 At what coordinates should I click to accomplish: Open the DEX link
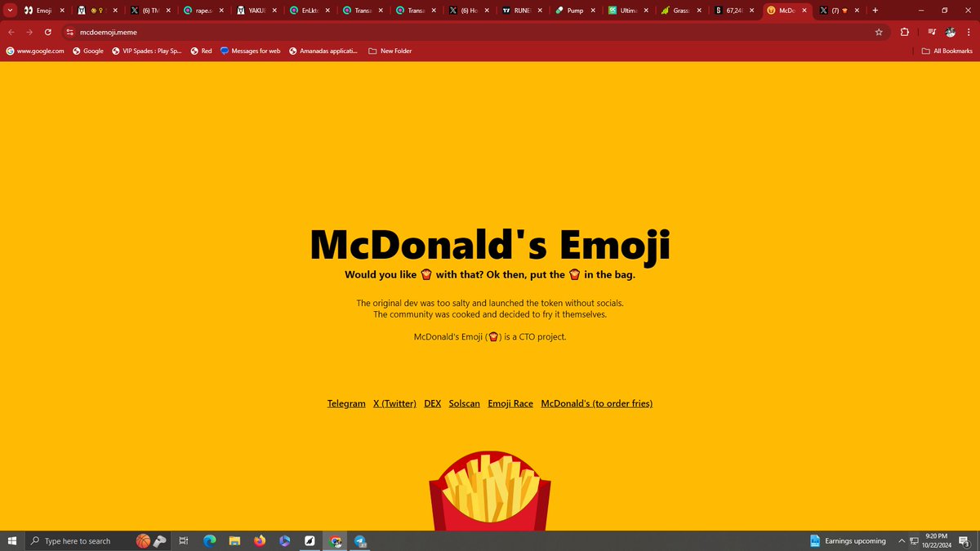[432, 403]
